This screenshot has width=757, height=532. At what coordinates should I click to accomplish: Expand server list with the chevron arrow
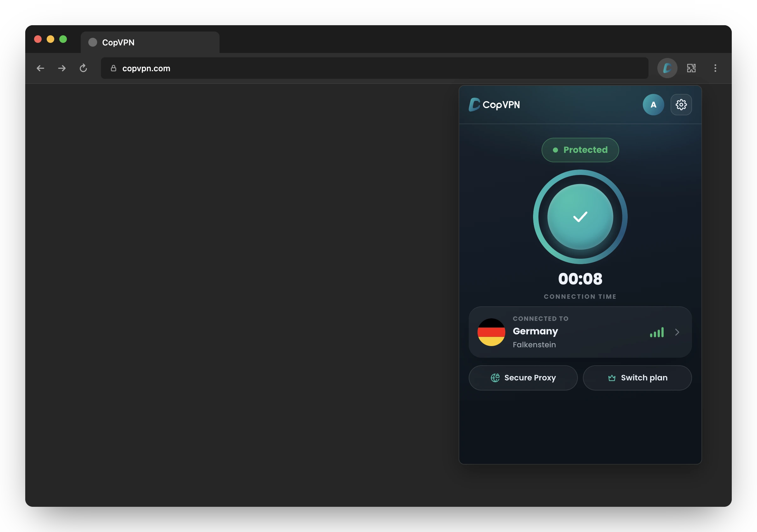pyautogui.click(x=677, y=332)
